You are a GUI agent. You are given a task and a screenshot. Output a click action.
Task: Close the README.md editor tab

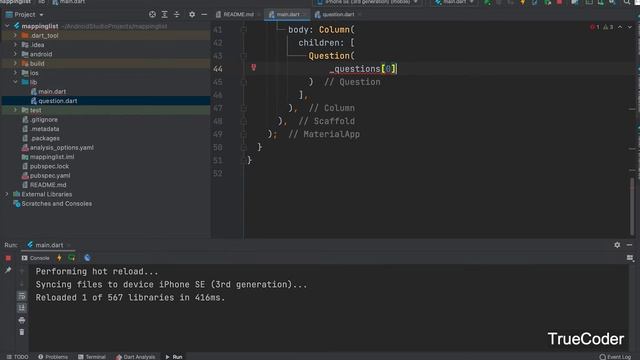click(258, 14)
